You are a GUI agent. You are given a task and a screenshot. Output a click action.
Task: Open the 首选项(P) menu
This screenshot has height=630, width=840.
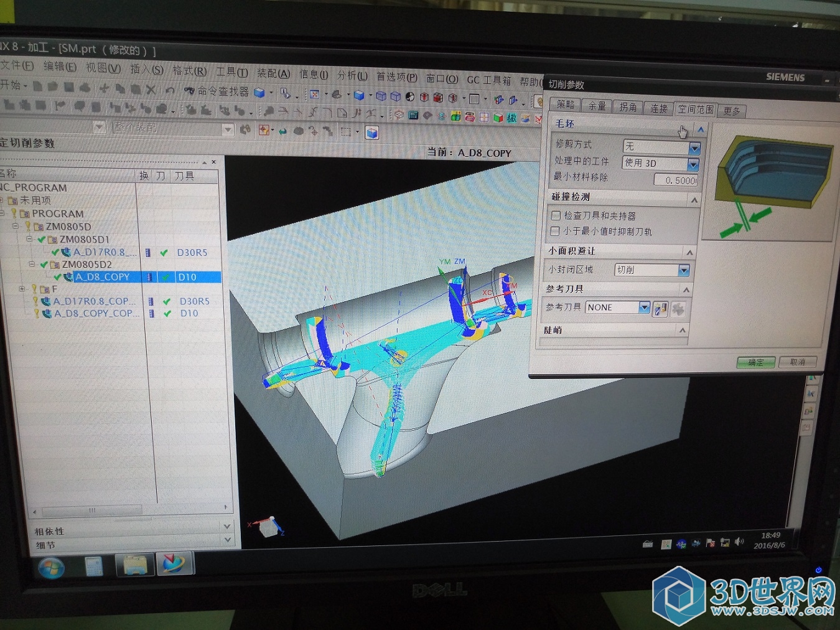(397, 77)
